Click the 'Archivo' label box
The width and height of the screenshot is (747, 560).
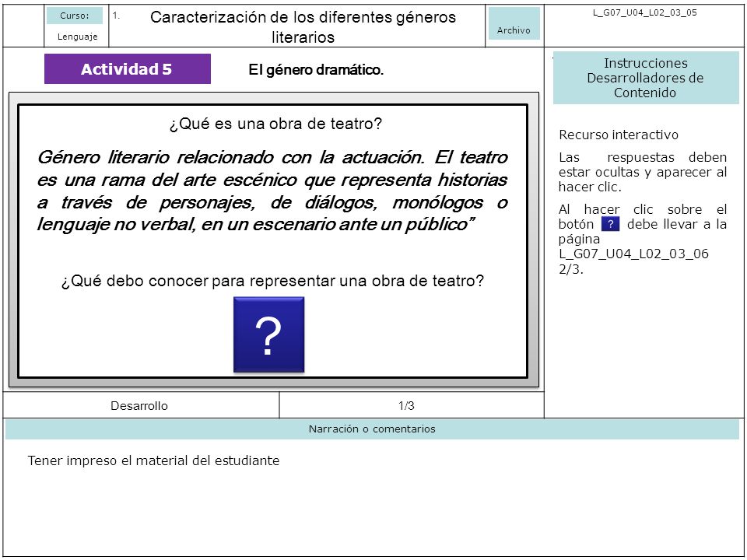coord(514,23)
